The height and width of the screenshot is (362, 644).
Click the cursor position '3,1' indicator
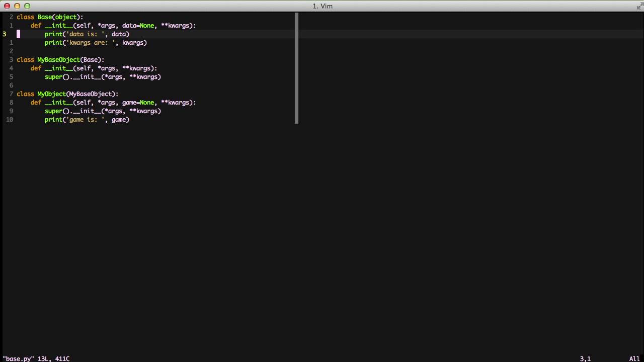pos(585,358)
